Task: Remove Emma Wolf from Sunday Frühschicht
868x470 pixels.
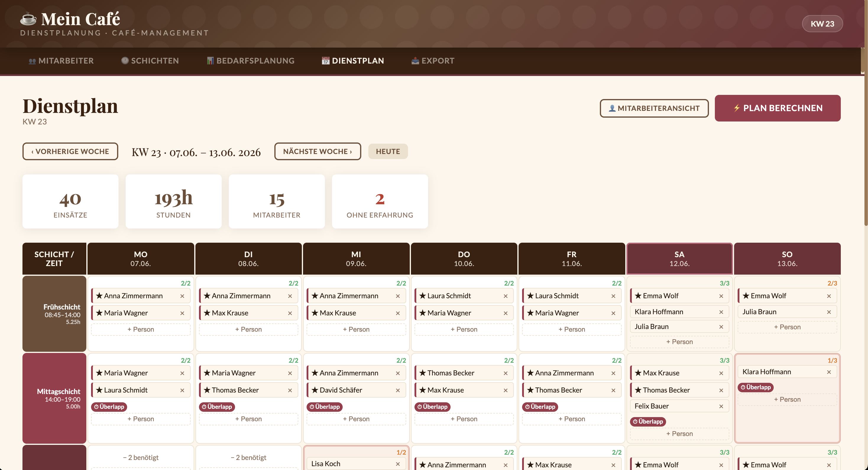Action: [x=829, y=296]
